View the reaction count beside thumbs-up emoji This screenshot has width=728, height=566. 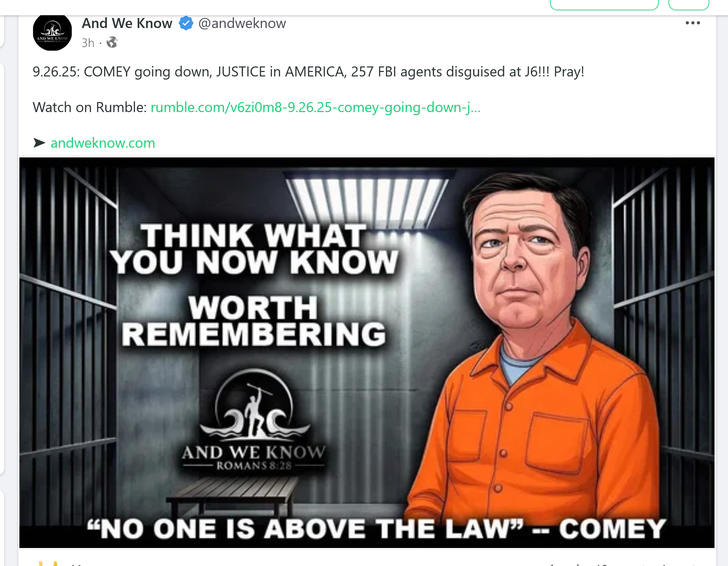[x=76, y=564]
